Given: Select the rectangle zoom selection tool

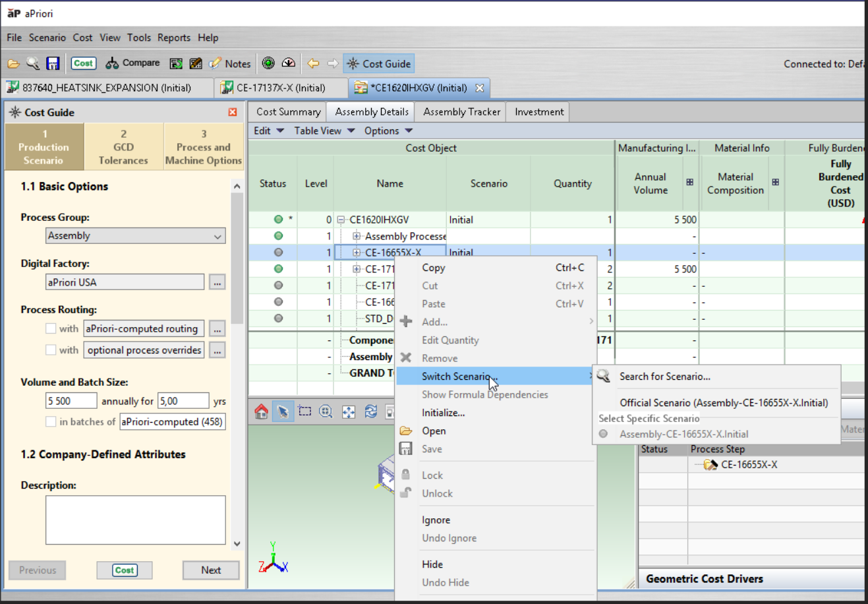Looking at the screenshot, I should [x=304, y=412].
